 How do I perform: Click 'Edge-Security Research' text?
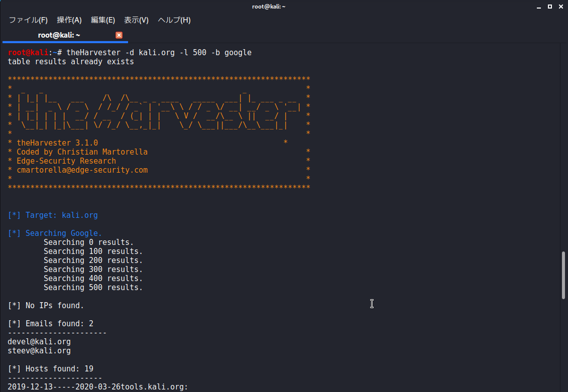pos(66,161)
